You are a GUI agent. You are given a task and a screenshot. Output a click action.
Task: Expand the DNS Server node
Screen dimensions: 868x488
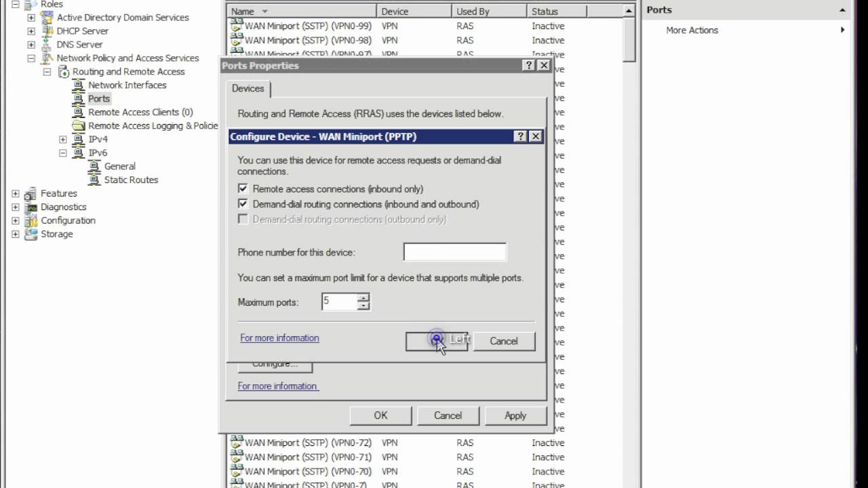[x=31, y=45]
